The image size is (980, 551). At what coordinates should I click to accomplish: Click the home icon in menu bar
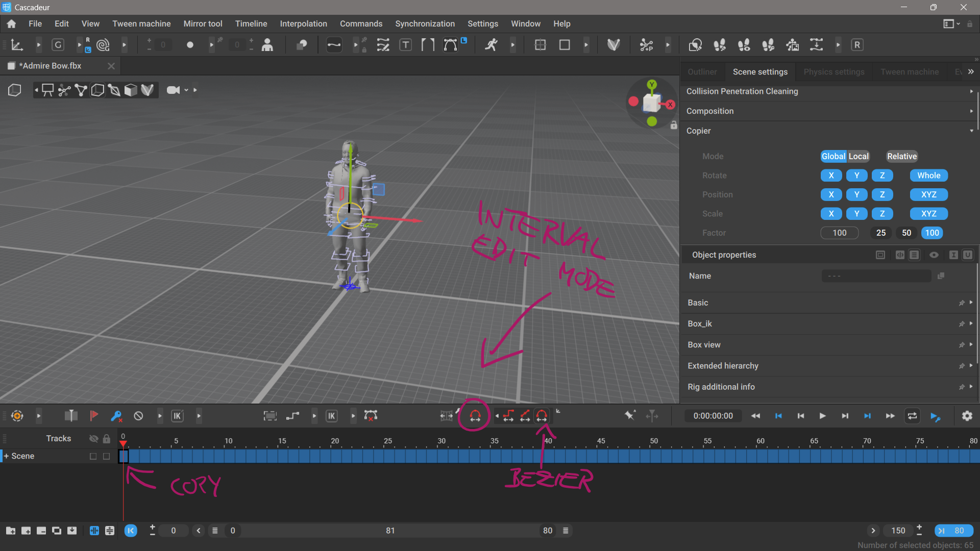coord(11,23)
